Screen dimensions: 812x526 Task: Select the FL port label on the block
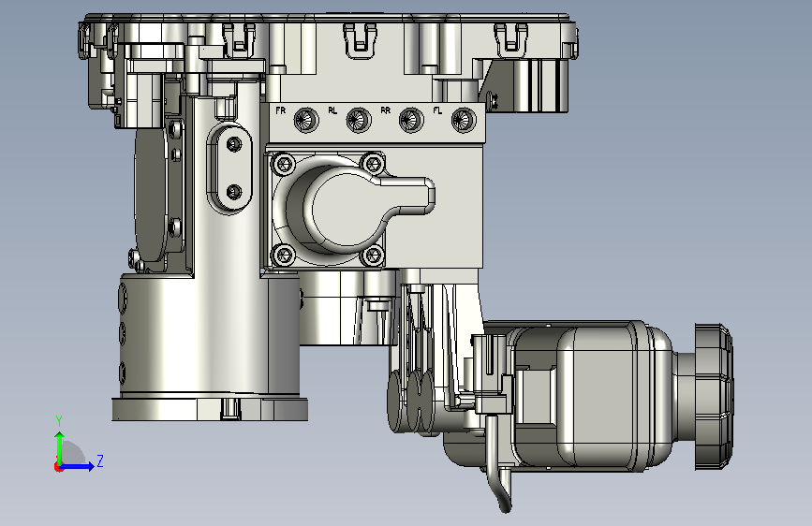coord(437,110)
